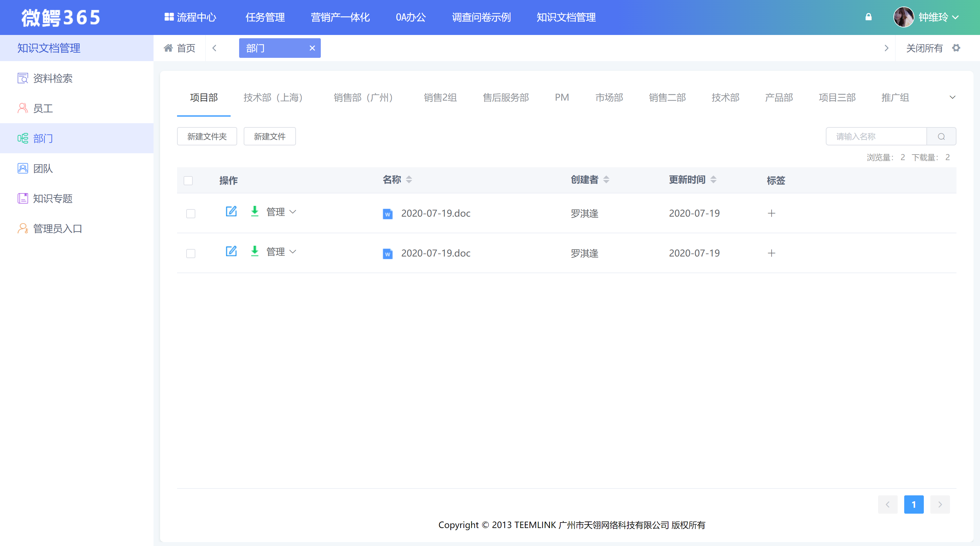This screenshot has width=980, height=546.
Task: Edit the first 2020-07-19.doc entry
Action: coord(231,211)
